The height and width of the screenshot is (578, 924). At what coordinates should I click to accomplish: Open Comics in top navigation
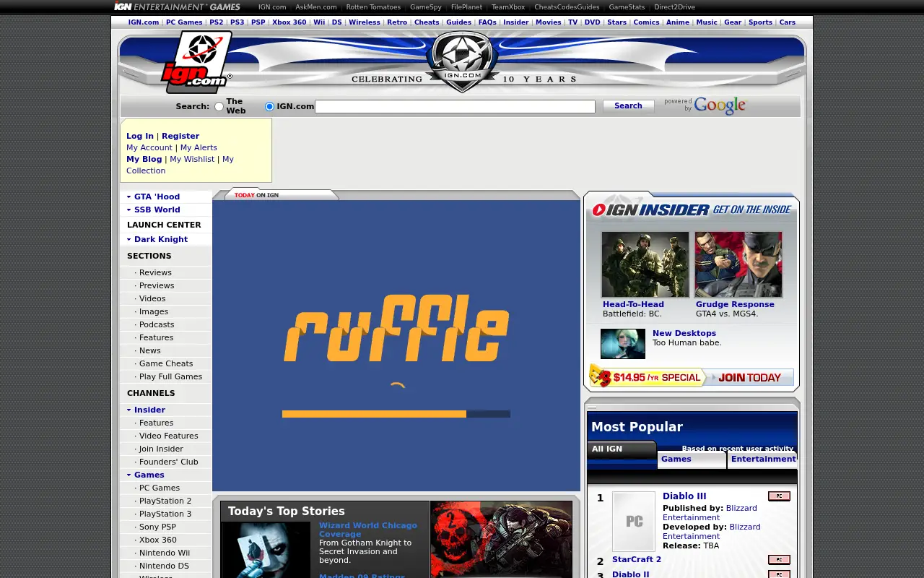click(646, 22)
